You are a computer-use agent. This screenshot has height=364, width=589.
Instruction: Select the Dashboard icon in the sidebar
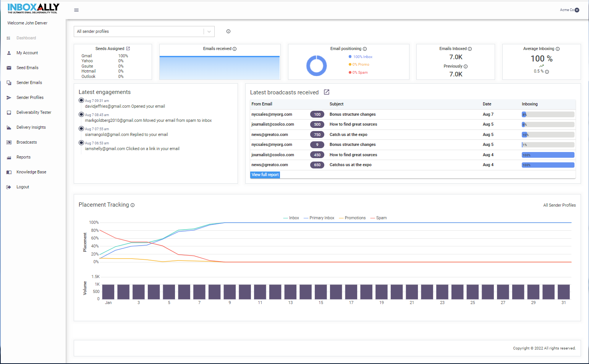point(8,38)
